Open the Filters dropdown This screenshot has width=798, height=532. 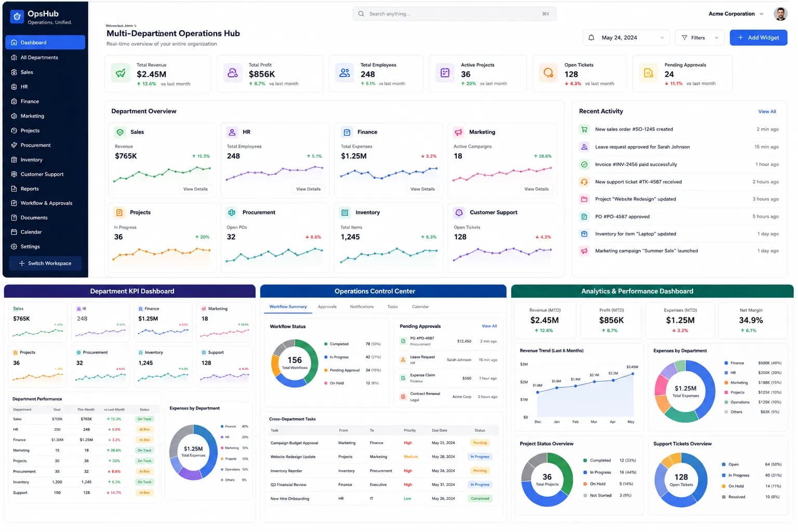700,37
